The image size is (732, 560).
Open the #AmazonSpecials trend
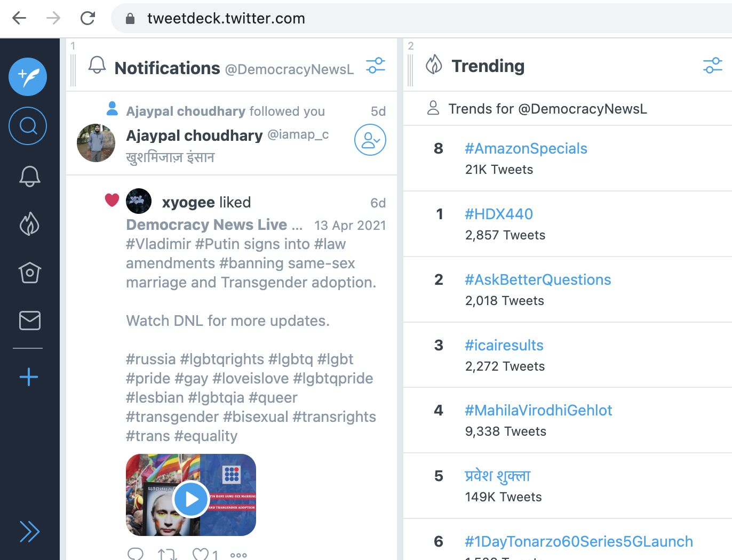[x=526, y=148]
